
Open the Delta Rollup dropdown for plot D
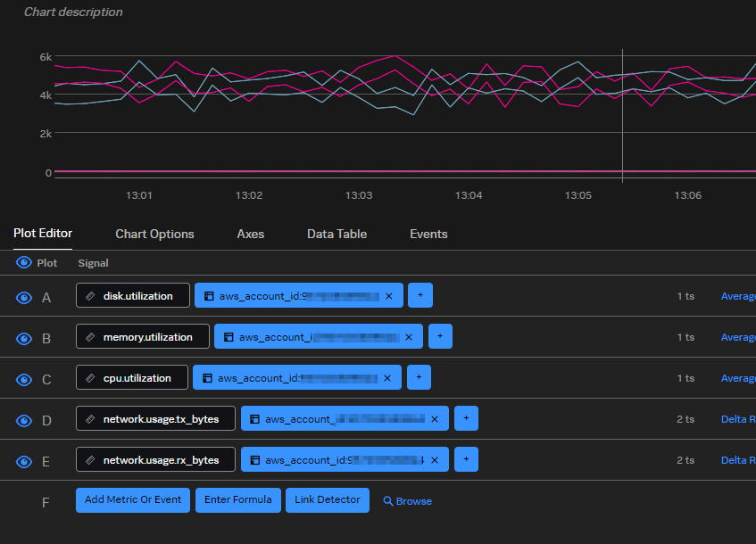click(x=737, y=419)
